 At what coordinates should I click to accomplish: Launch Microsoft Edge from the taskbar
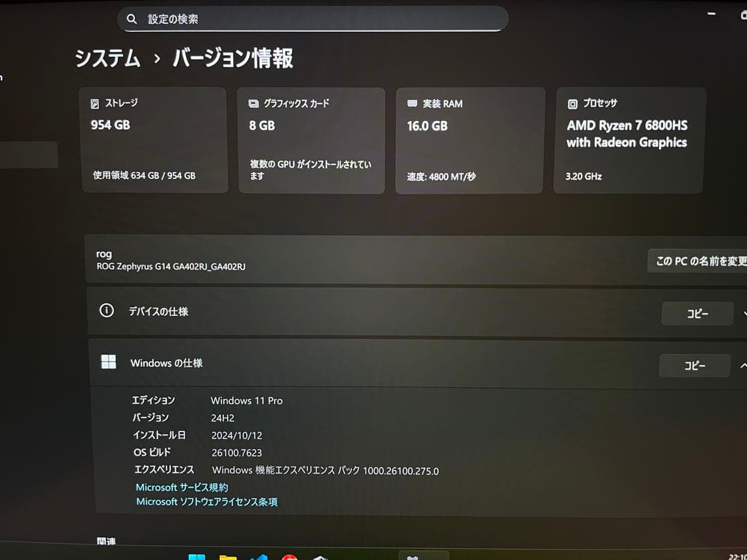tap(259, 557)
